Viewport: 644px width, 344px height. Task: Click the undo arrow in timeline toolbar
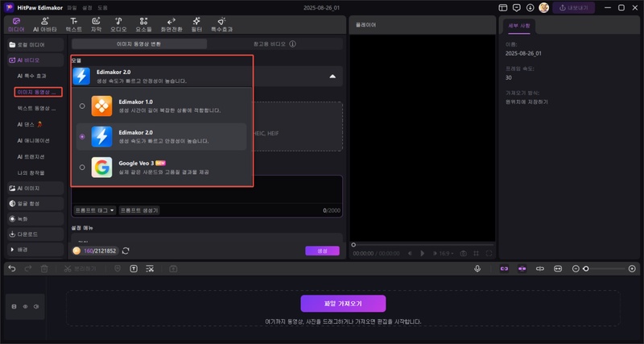[12, 268]
